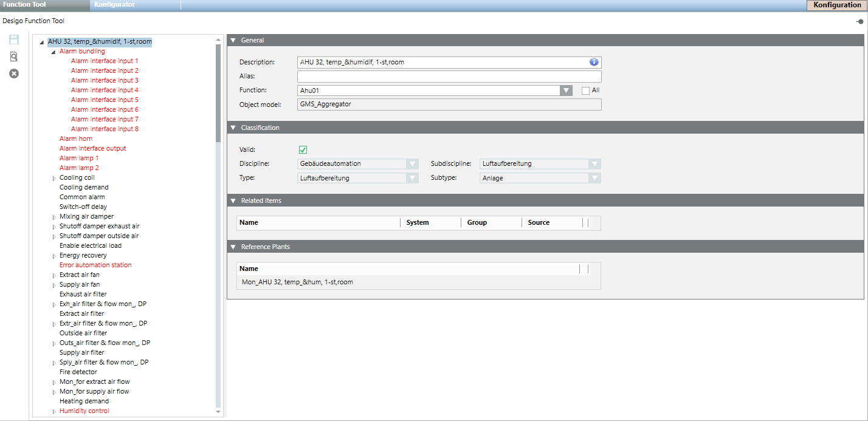Image resolution: width=868 pixels, height=421 pixels.
Task: Click the blue info icon in Description
Action: [594, 62]
